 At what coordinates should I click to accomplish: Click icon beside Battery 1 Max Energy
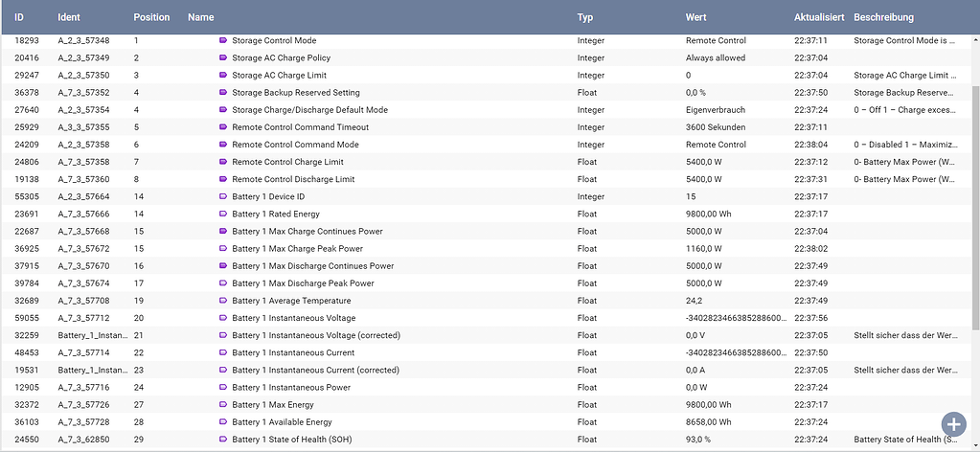click(x=223, y=405)
